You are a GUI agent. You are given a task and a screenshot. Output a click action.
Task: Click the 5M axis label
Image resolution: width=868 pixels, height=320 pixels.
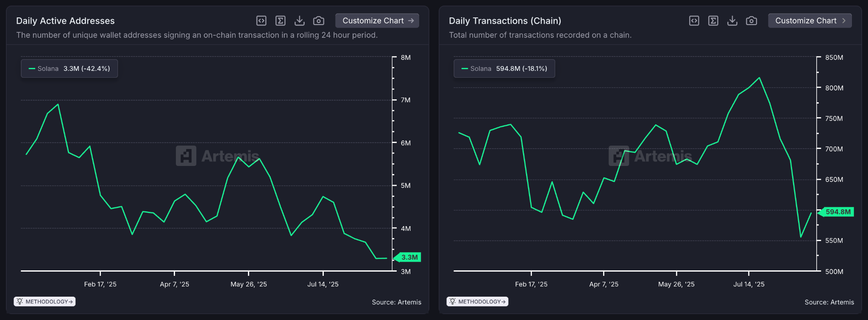click(406, 185)
